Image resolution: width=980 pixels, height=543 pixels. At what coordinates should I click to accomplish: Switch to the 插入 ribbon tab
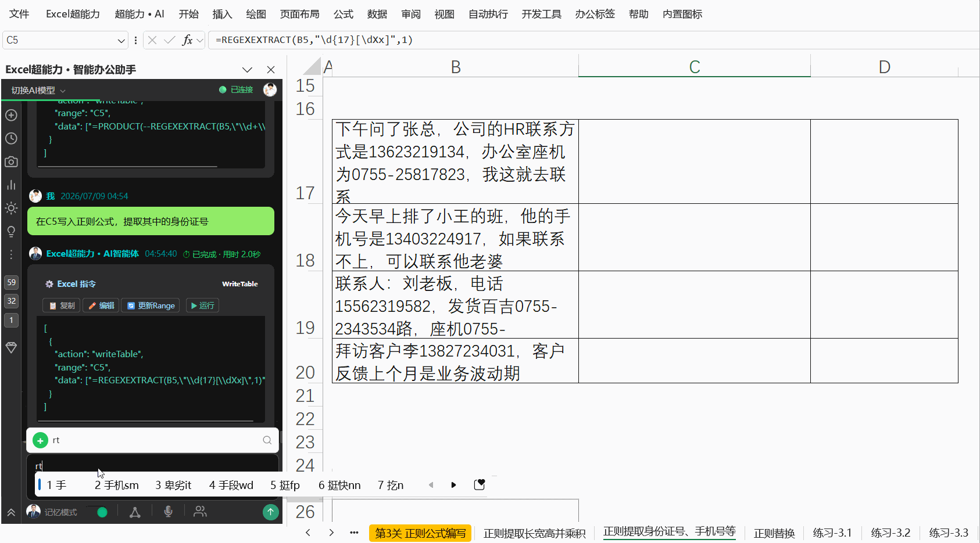[222, 14]
